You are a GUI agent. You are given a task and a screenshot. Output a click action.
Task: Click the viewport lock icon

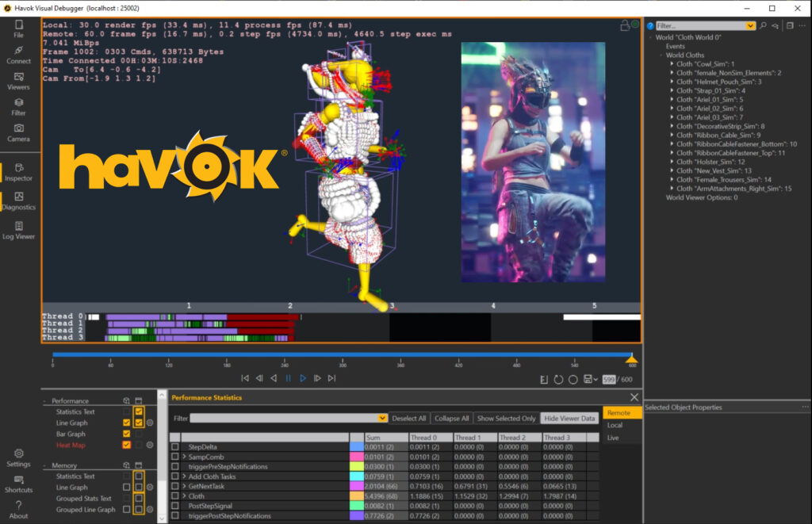[x=625, y=25]
